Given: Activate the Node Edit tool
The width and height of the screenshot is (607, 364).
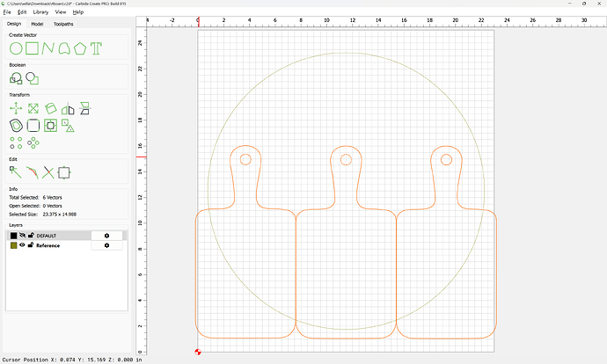Looking at the screenshot, I should [16, 172].
